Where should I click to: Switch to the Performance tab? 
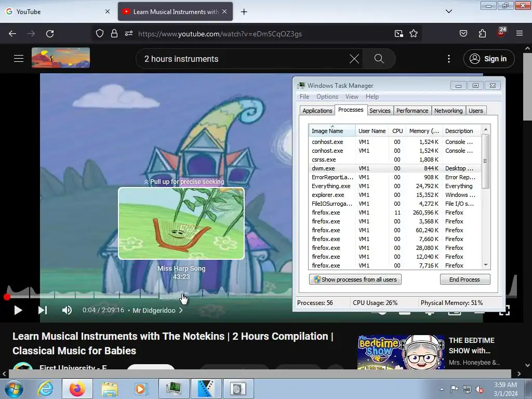412,111
